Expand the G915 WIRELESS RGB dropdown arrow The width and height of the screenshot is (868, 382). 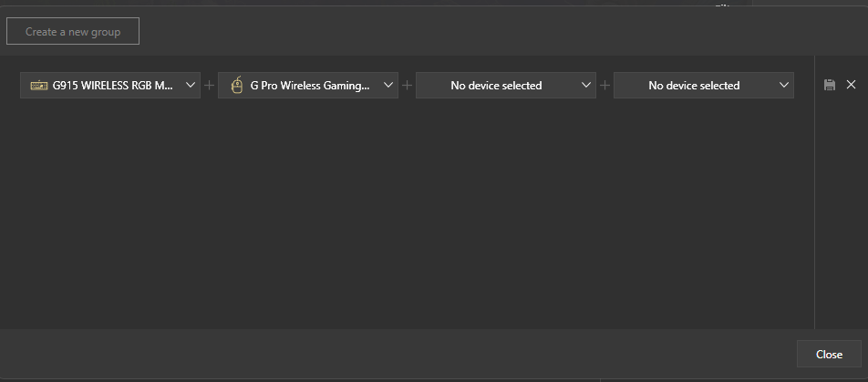click(x=191, y=86)
